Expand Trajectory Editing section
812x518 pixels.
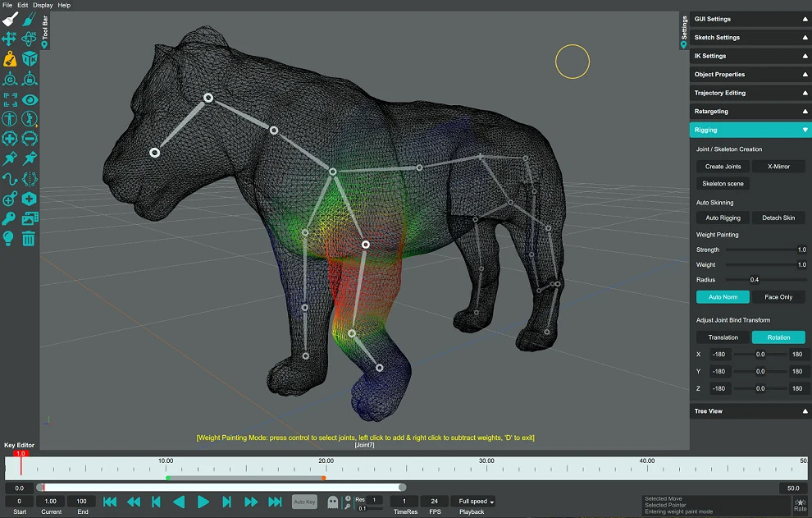click(x=750, y=93)
